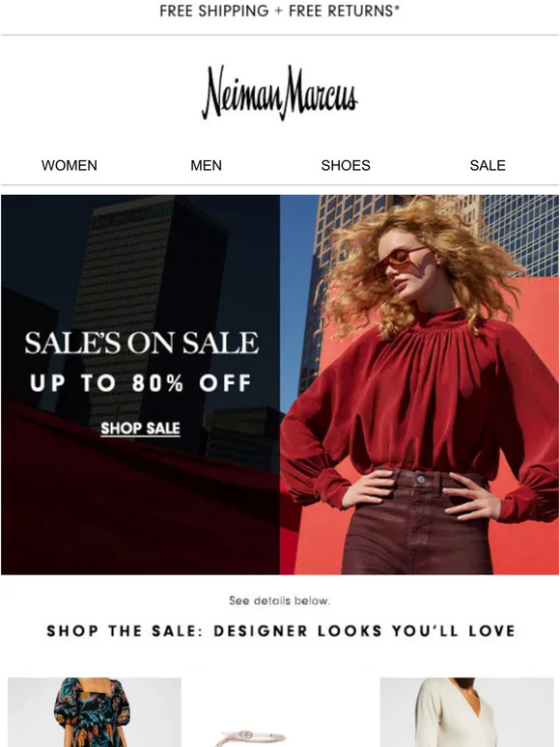
Task: Select SALE in the navigation bar
Action: coord(488,165)
